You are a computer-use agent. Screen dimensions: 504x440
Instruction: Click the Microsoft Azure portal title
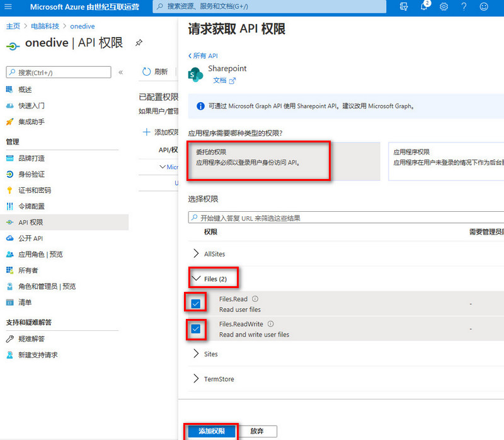[84, 7]
